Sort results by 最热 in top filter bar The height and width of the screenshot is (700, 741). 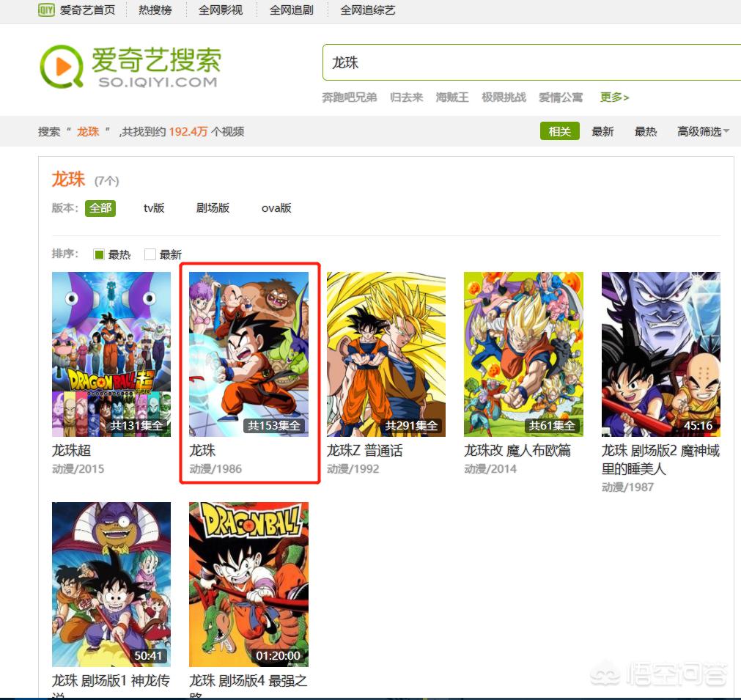[x=646, y=131]
